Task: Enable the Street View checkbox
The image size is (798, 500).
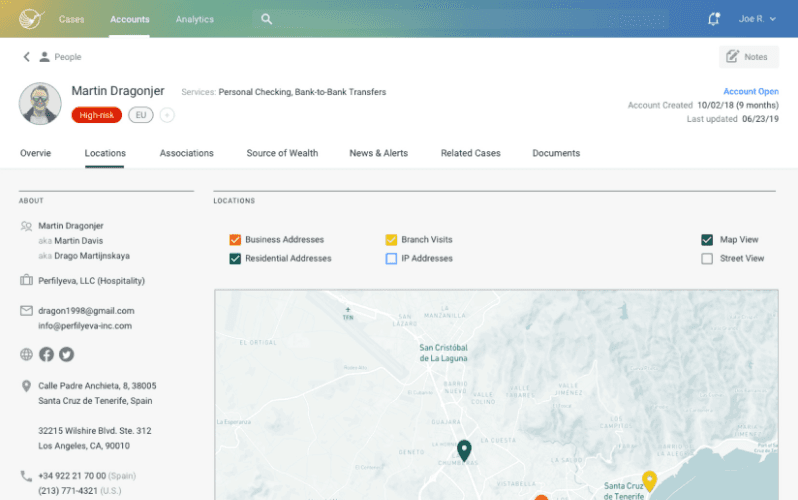Action: (707, 259)
